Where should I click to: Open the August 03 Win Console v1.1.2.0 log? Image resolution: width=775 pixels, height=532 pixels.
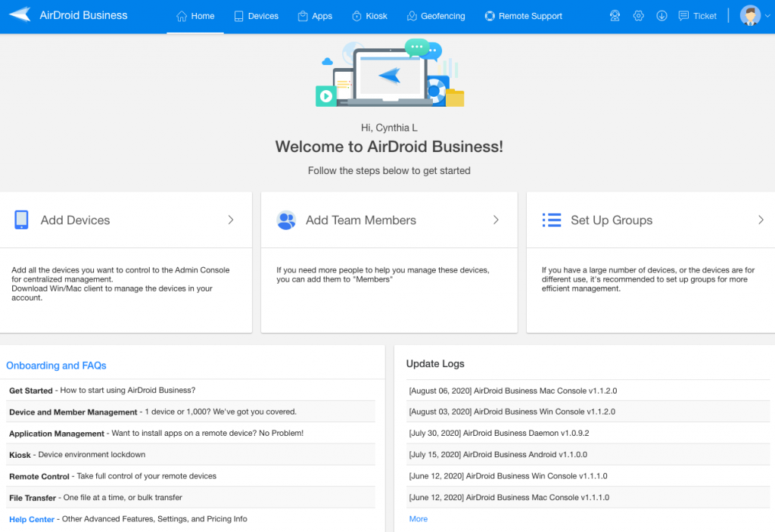(512, 412)
